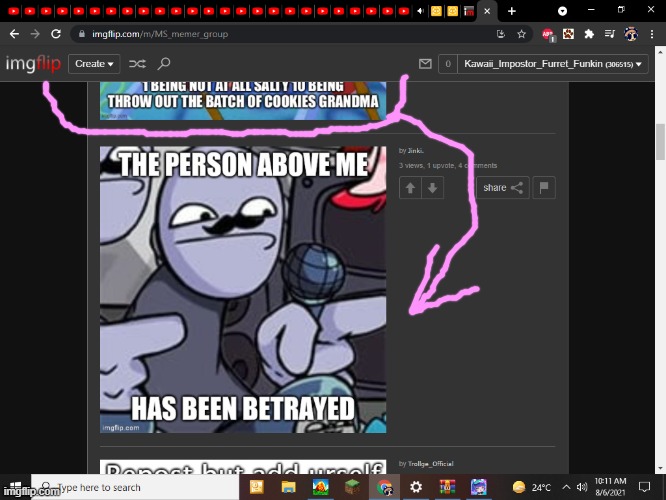The width and height of the screenshot is (666, 500).
Task: Open the search magnifier in imgflip header
Action: [164, 64]
